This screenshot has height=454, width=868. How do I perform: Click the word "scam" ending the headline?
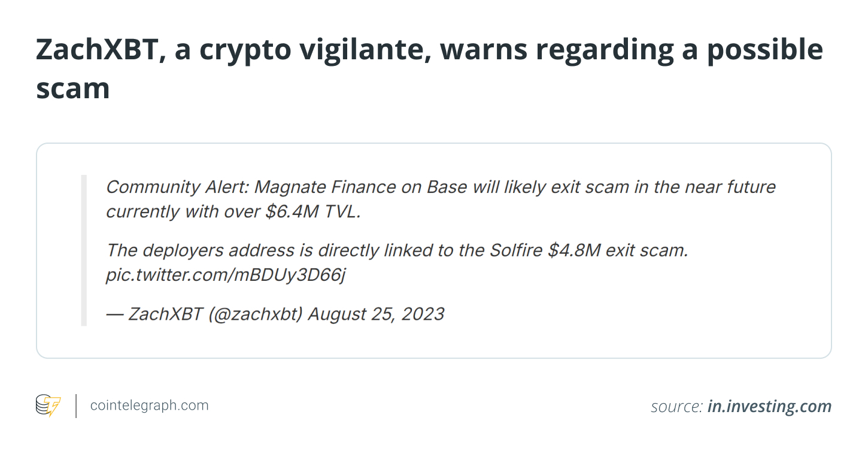click(x=73, y=89)
